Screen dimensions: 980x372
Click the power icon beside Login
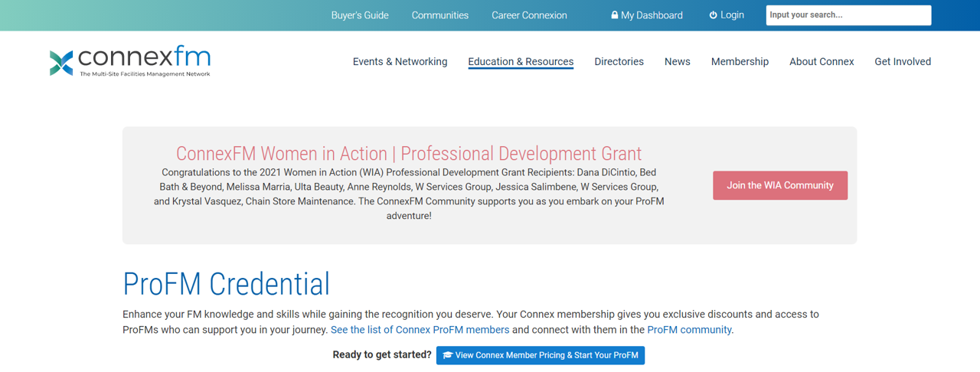[713, 15]
